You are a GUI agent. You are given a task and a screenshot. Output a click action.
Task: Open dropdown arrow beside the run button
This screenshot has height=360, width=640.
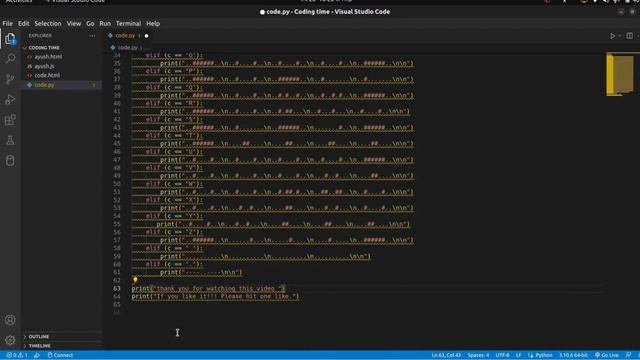pyautogui.click(x=620, y=36)
